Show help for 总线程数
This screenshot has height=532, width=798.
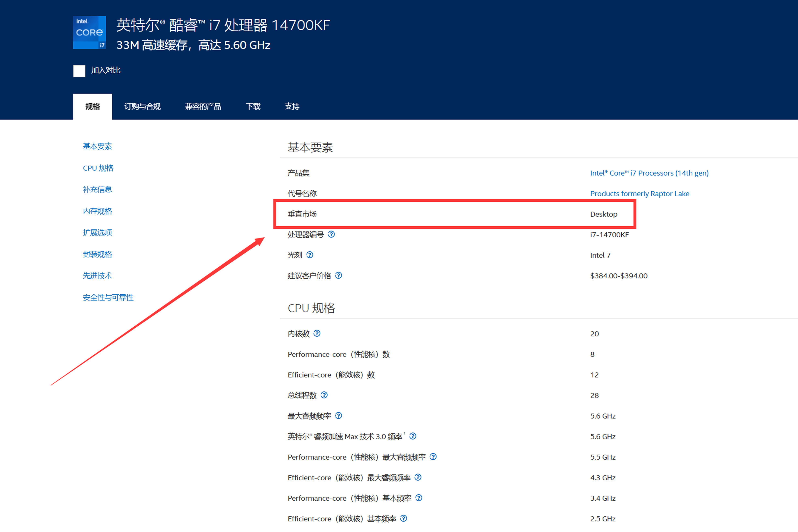click(324, 395)
